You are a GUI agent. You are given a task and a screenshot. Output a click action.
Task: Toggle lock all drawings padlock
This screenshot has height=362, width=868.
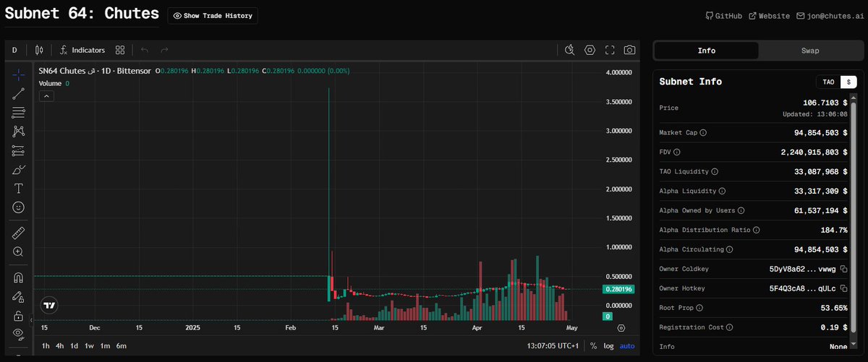point(18,316)
